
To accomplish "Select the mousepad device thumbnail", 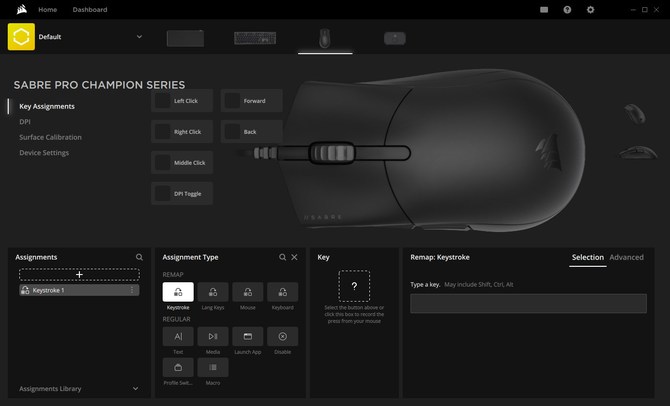I will pos(185,38).
